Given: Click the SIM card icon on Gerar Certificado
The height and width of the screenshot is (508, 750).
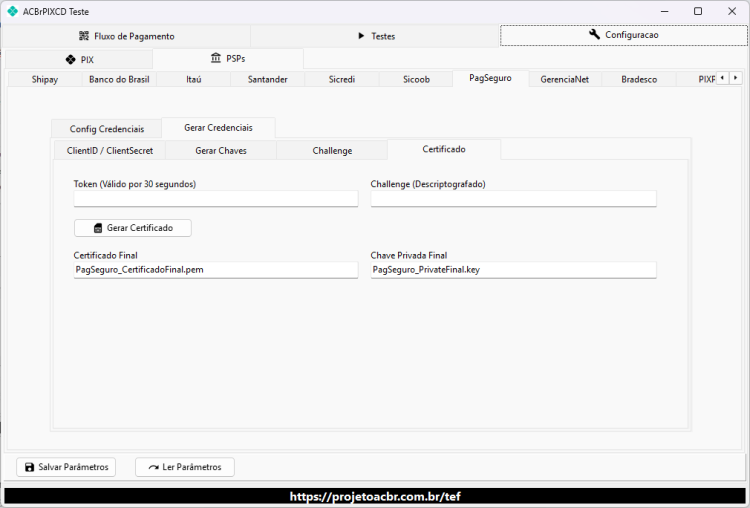Looking at the screenshot, I should (x=98, y=228).
